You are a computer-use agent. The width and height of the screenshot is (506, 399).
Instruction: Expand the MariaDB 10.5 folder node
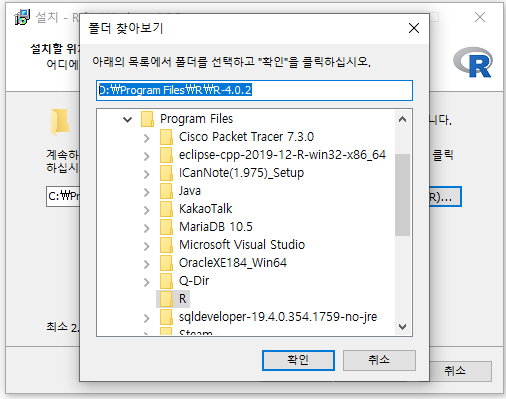point(146,228)
